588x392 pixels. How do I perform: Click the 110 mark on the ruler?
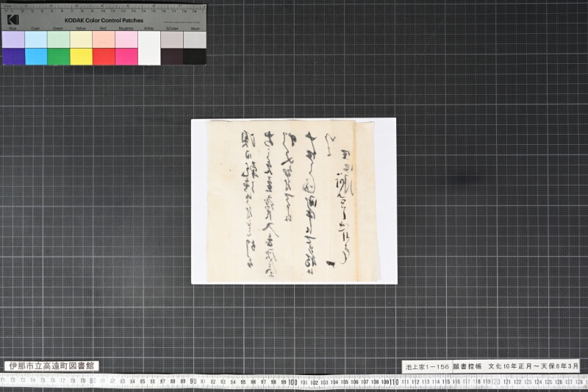click(394, 382)
